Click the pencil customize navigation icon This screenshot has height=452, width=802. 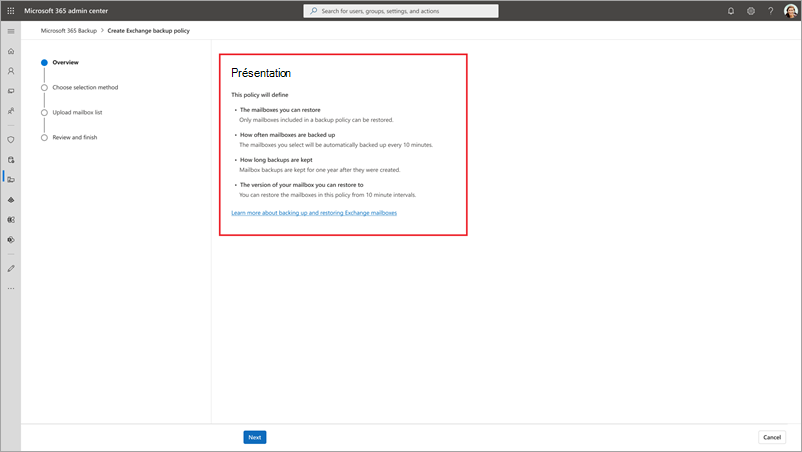(11, 268)
